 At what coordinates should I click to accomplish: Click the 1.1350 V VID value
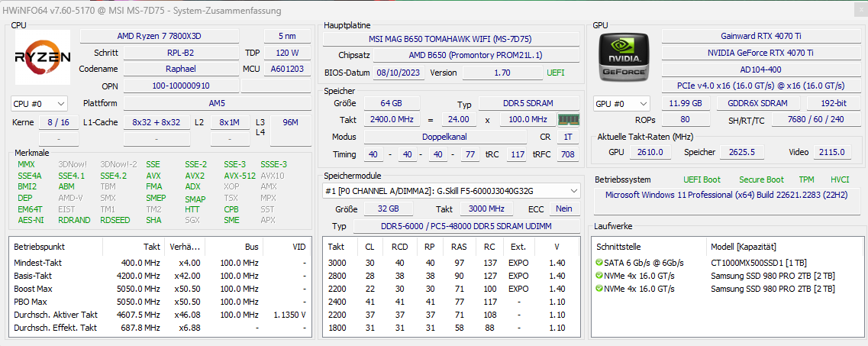coord(289,315)
